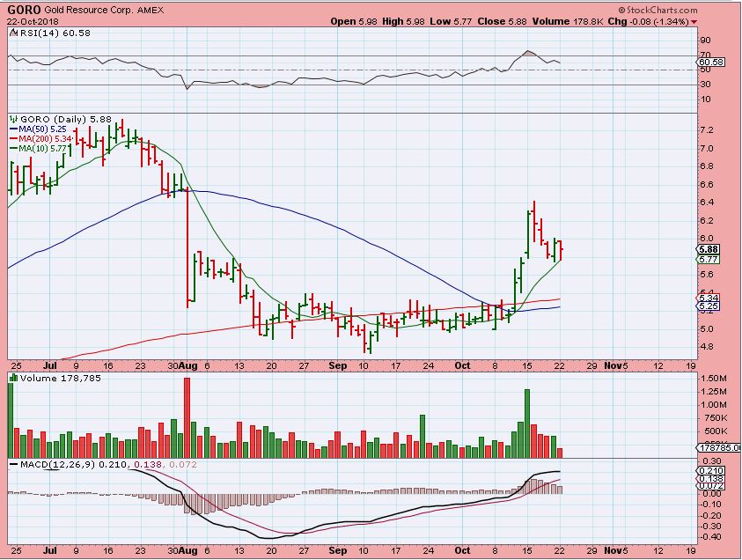Image resolution: width=742 pixels, height=560 pixels.
Task: Click the 22-Oct-2018 chart date
Action: 33,22
